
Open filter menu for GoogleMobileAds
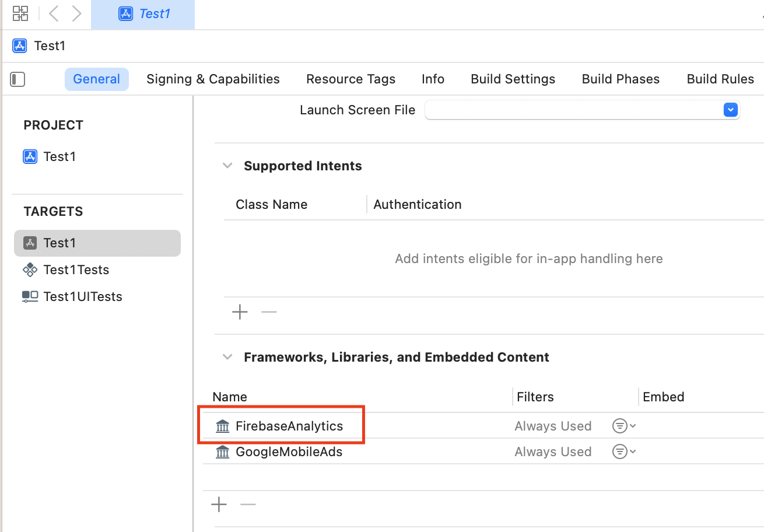(x=623, y=452)
